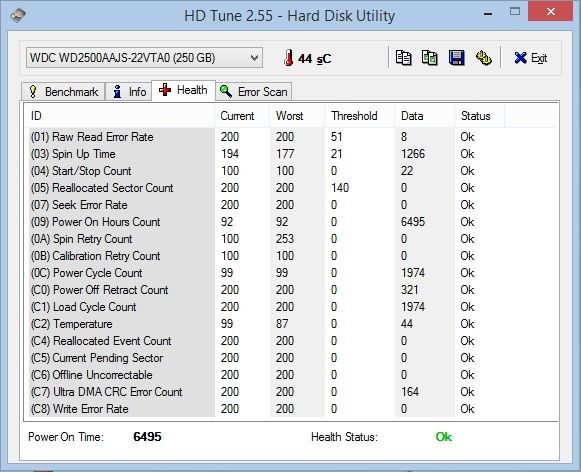Viewport: 581px width, 472px height.
Task: Click the Worst column header
Action: (297, 116)
